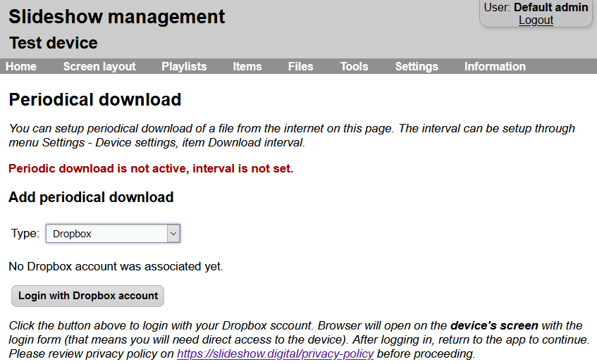Click the arrow on the Type selector

pos(173,234)
